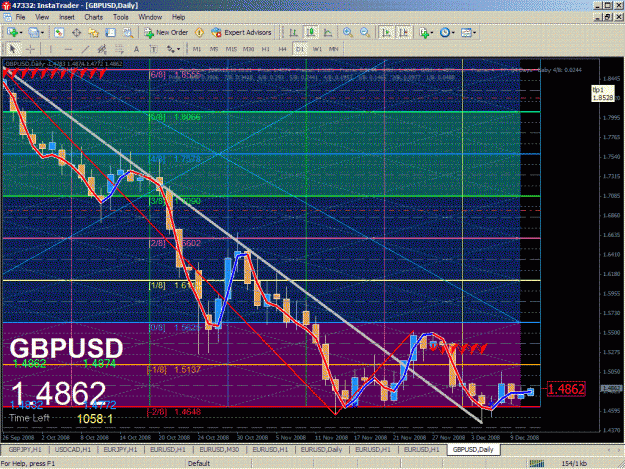625x469 pixels.
Task: Select the Crosshair tool
Action: 30,49
